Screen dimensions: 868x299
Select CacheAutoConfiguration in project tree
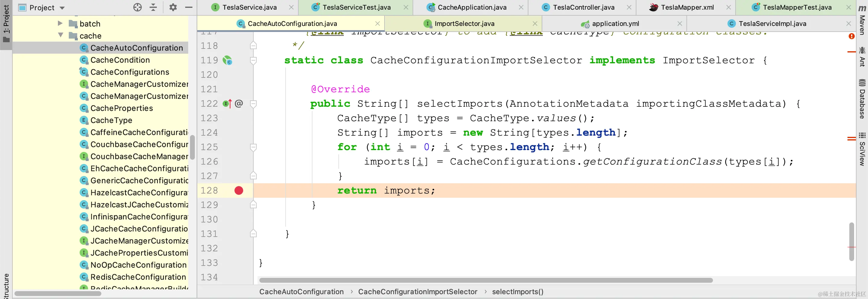(x=136, y=48)
